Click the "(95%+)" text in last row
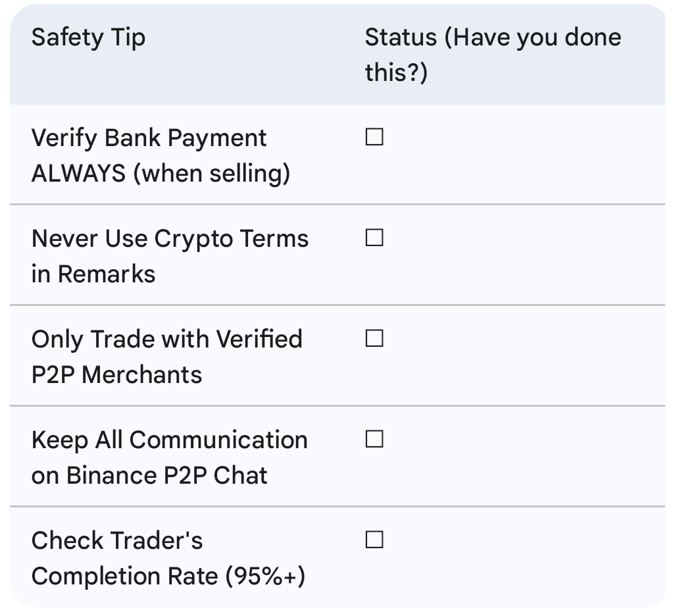Viewport: 673px width, 616px height. point(265,577)
